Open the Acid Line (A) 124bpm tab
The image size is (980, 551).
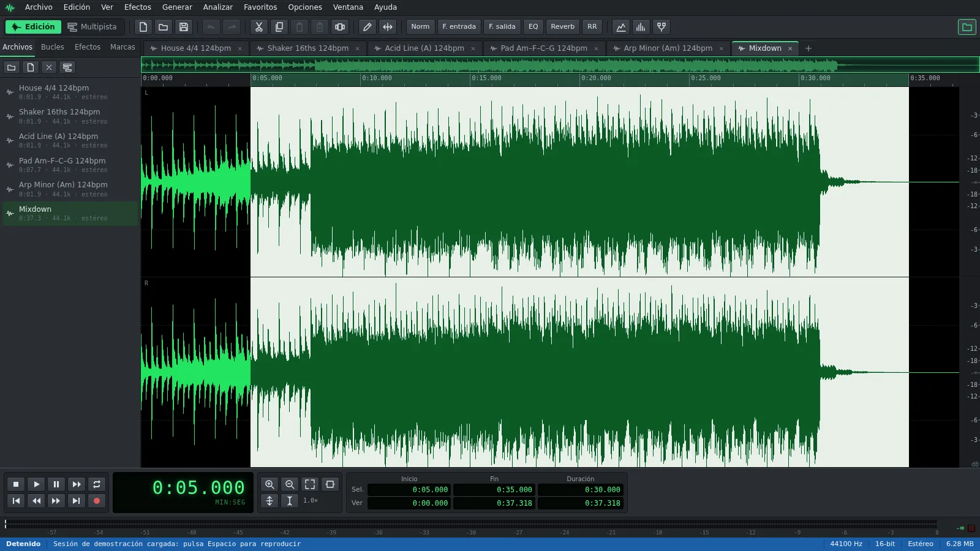[424, 48]
